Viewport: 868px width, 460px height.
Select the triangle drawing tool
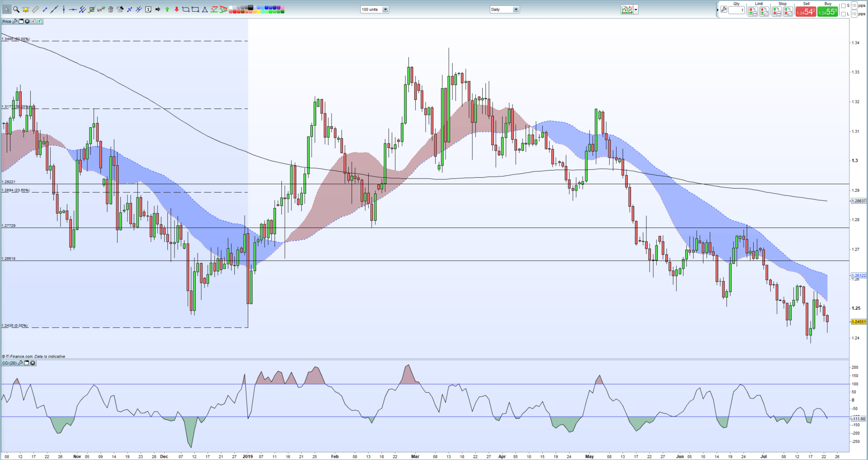(x=205, y=9)
